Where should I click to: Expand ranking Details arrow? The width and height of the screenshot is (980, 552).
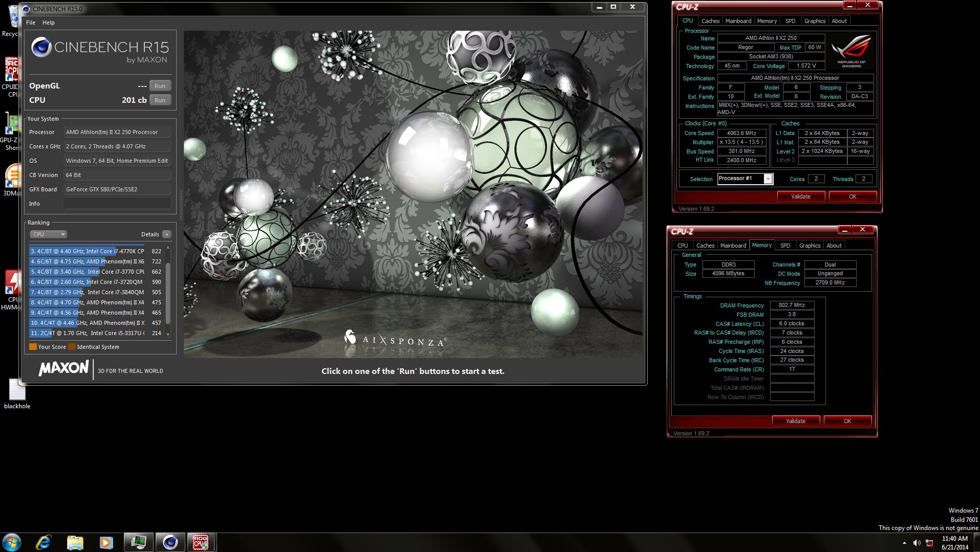(x=167, y=234)
